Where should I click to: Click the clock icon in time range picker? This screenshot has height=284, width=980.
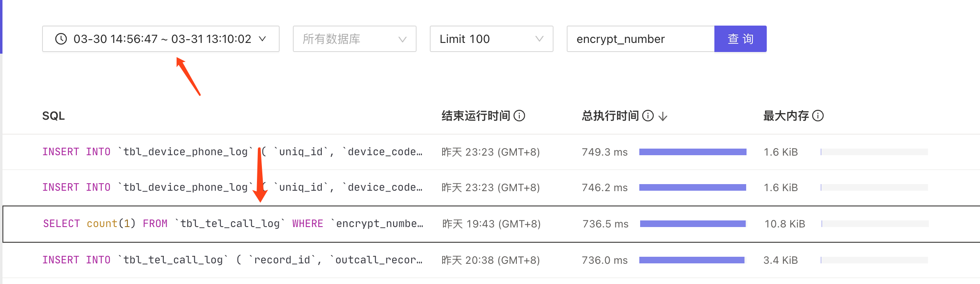61,39
